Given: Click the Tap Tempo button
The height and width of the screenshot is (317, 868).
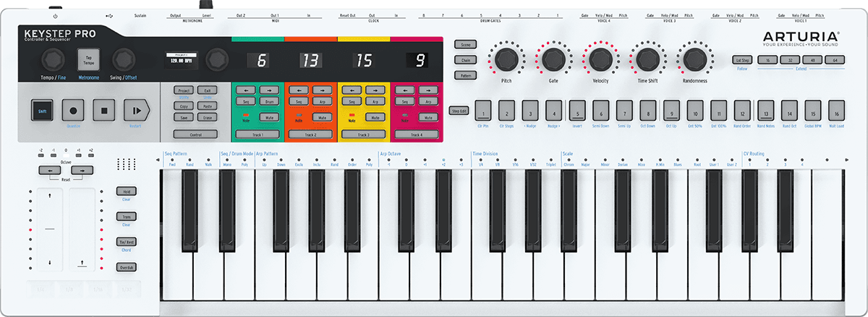Looking at the screenshot, I should 89,60.
